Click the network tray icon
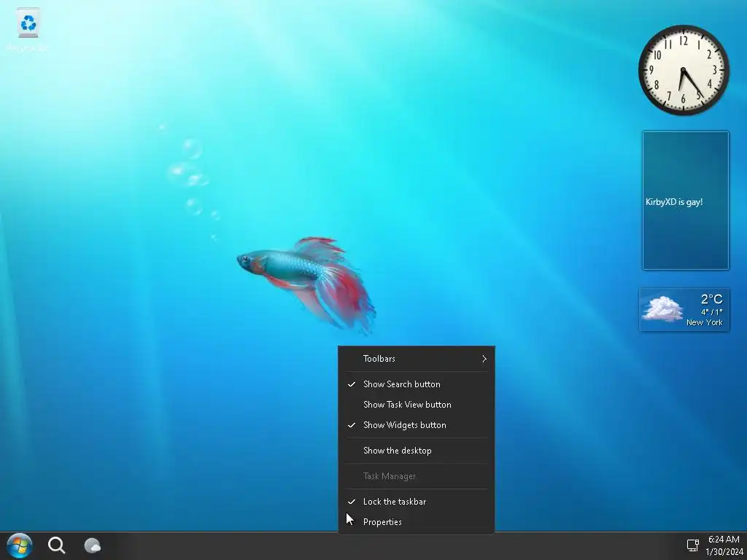Screen dimensions: 747x560 pyautogui.click(x=692, y=545)
